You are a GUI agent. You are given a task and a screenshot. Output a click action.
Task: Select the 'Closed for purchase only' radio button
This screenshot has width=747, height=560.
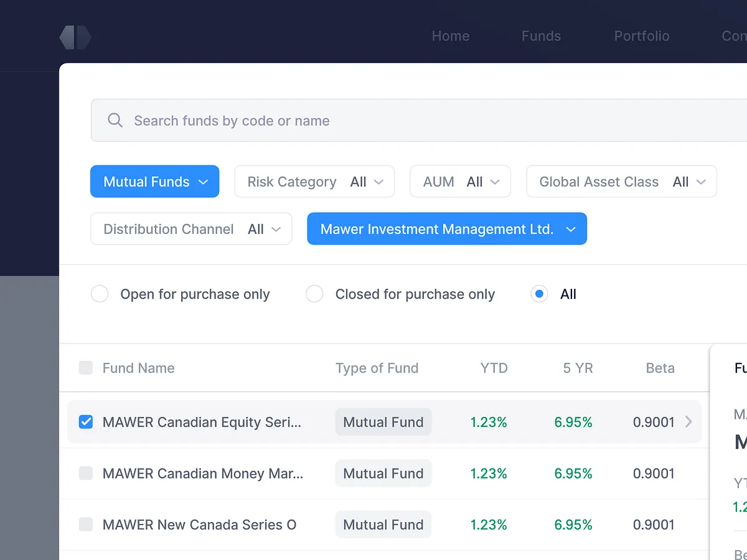(314, 294)
